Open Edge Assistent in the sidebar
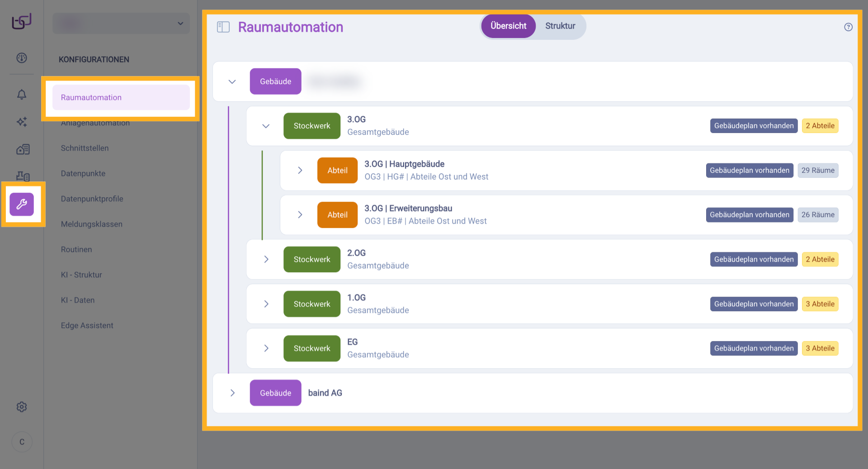 coord(87,326)
